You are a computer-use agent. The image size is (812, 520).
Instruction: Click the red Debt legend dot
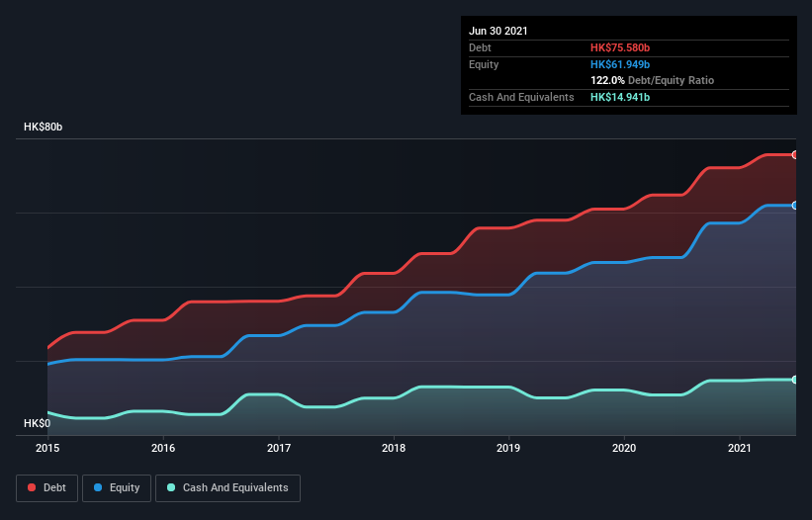(x=32, y=487)
